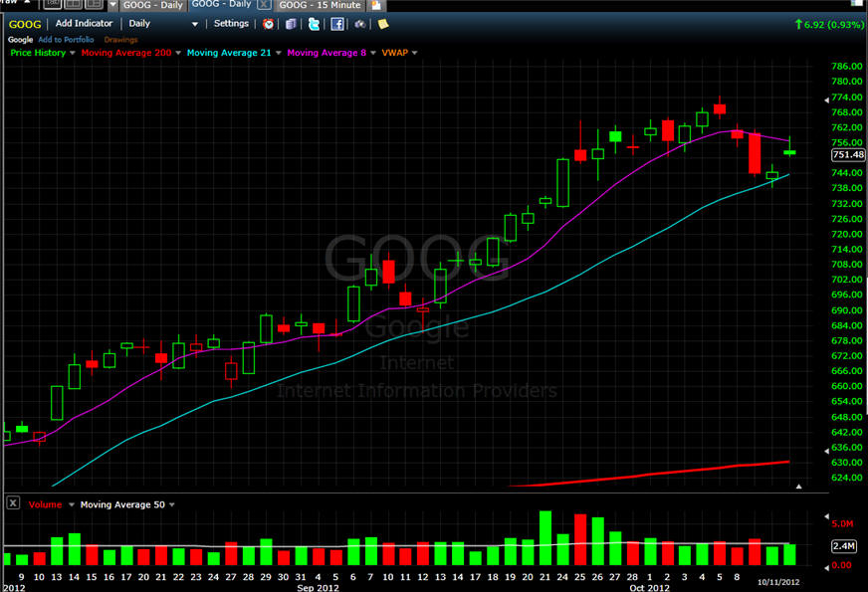Open the Drawings link
Image resolution: width=868 pixels, height=592 pixels.
tap(120, 40)
